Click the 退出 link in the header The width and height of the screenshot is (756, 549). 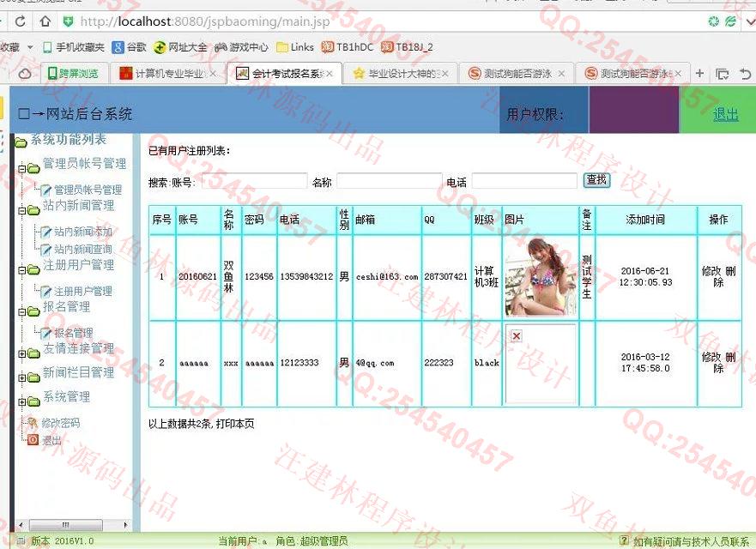[x=725, y=114]
